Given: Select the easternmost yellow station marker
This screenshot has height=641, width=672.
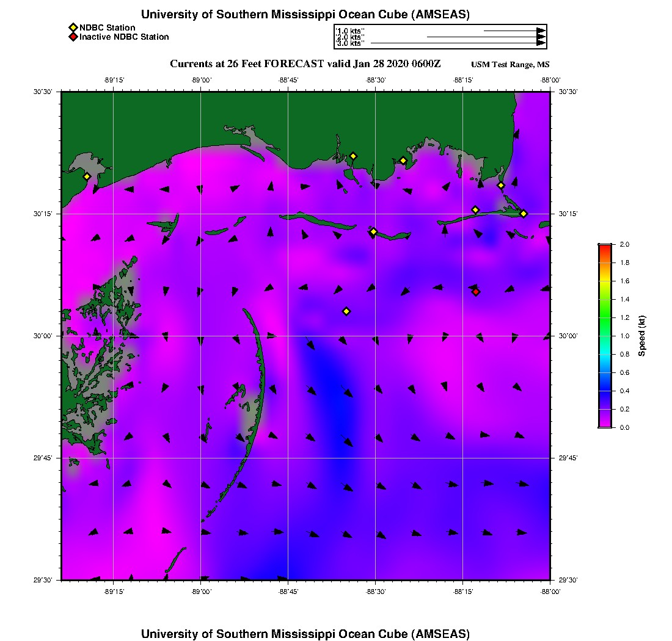Looking at the screenshot, I should coord(524,214).
